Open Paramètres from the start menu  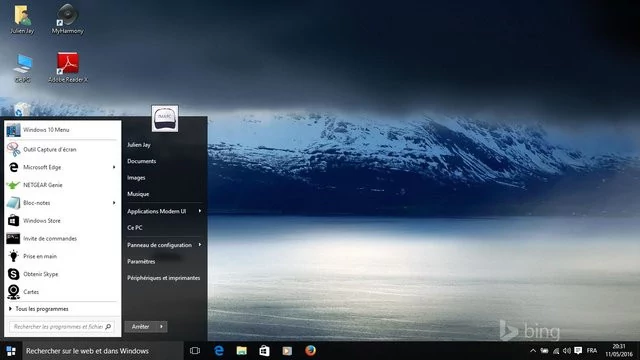tap(141, 262)
